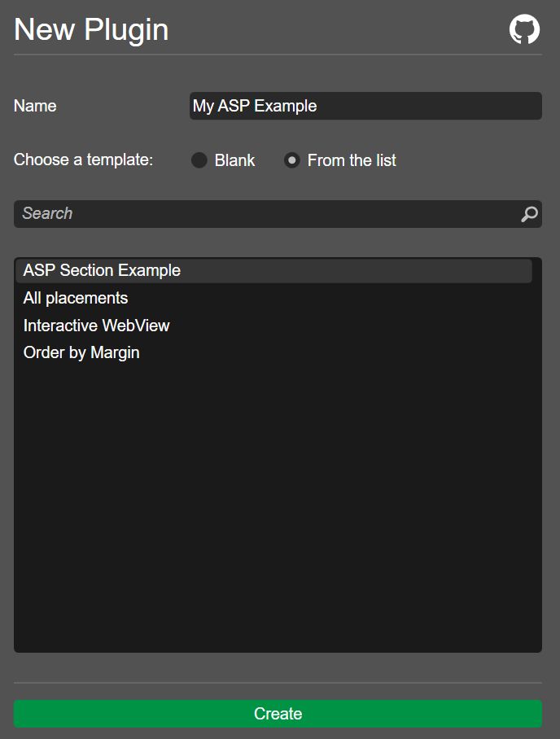The height and width of the screenshot is (739, 560).
Task: Select the Blank template radio button
Action: [199, 160]
